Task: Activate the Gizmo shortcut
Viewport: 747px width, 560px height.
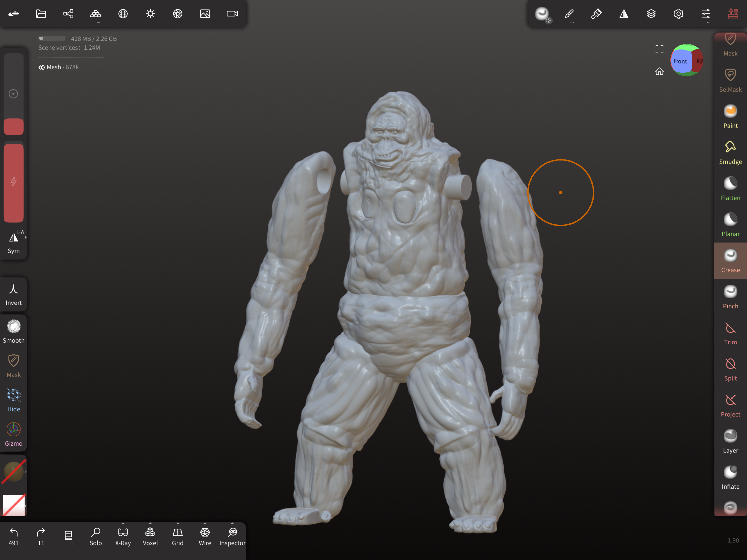Action: click(13, 435)
